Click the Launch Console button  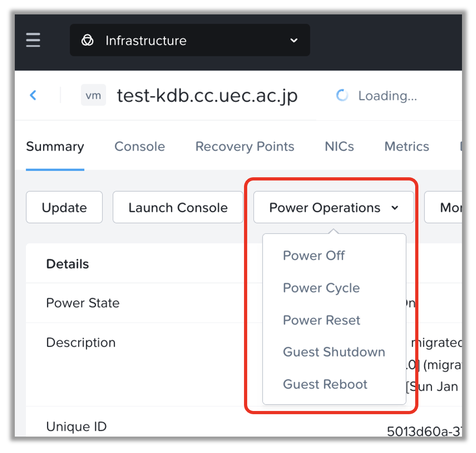(178, 208)
